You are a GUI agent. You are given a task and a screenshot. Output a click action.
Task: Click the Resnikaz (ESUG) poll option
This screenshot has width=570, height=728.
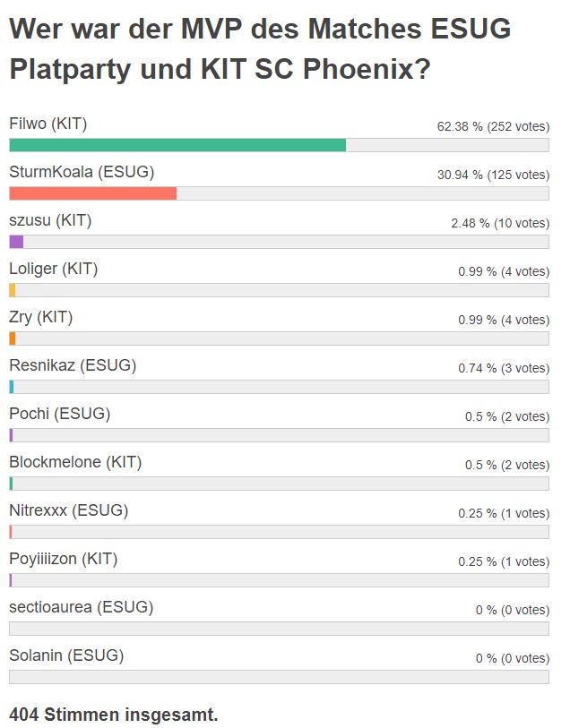(73, 365)
